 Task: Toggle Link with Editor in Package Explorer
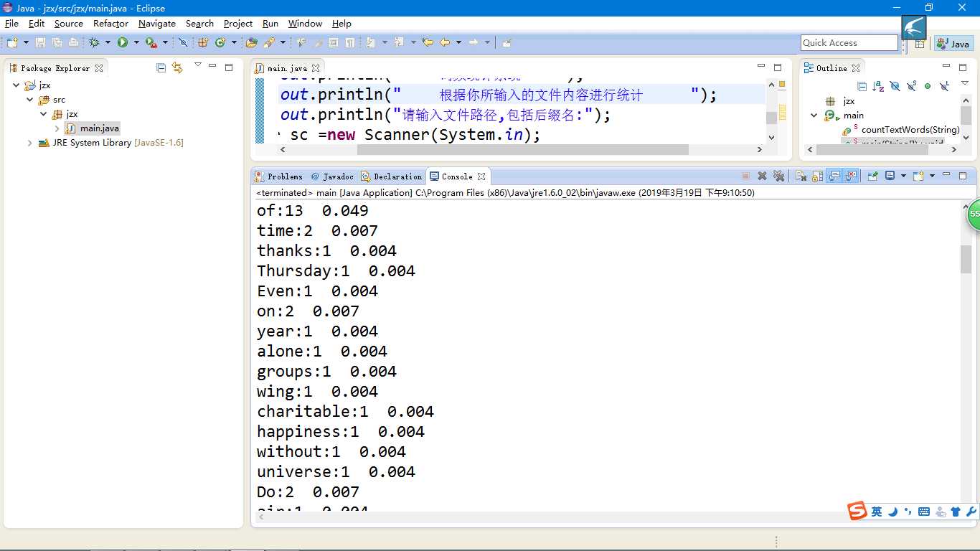pyautogui.click(x=177, y=67)
